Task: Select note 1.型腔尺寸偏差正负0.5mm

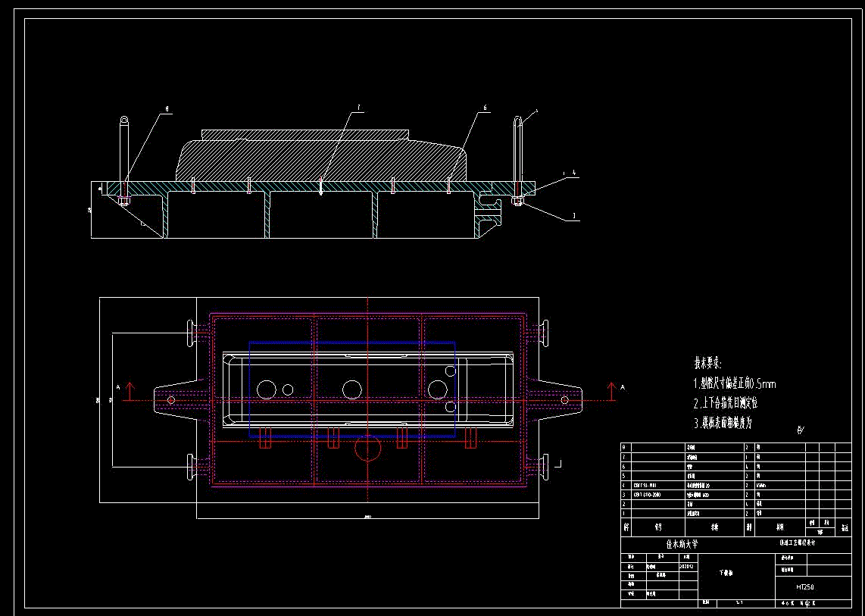Action: pos(734,383)
